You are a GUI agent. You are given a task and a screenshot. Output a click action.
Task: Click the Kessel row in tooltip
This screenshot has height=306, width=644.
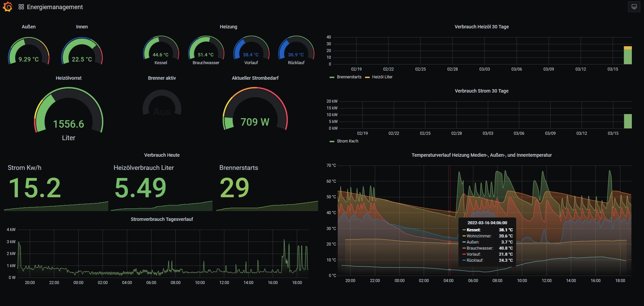[x=488, y=230]
